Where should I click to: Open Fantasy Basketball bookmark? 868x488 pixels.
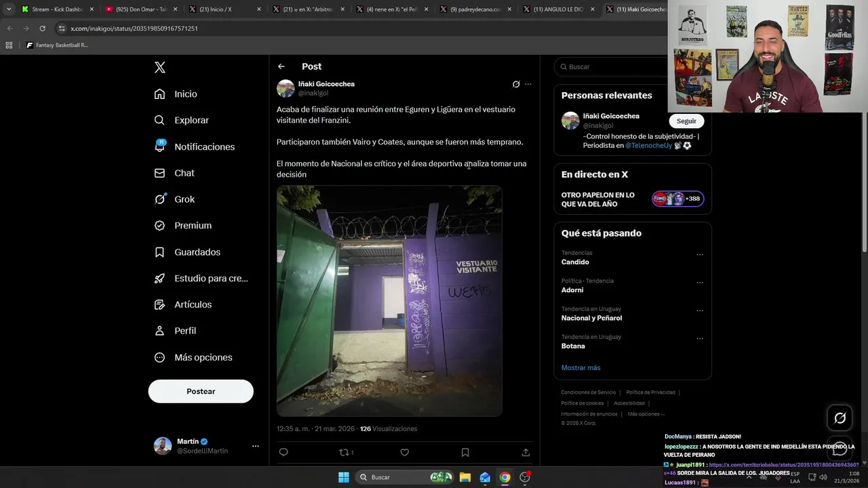point(57,45)
